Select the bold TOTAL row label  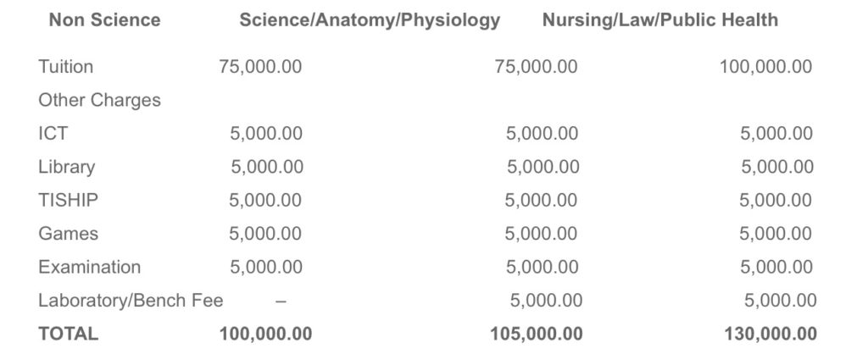point(68,334)
